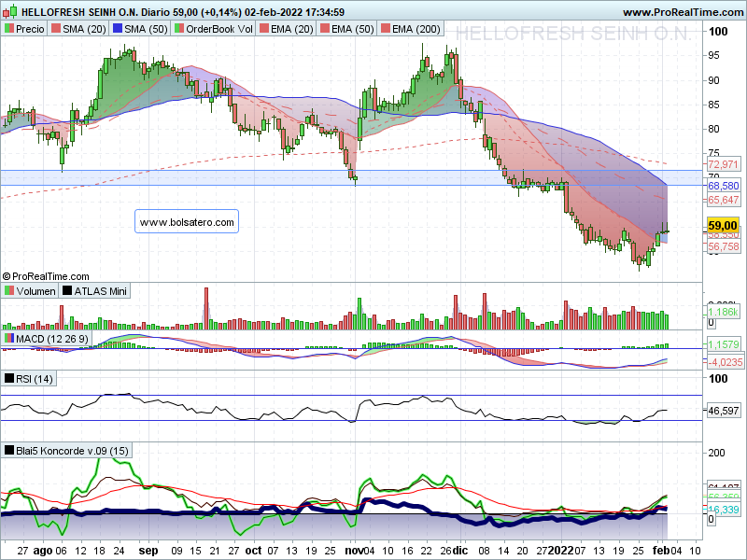
Task: Click the www.ProRealTime.com header link
Action: click(x=684, y=12)
